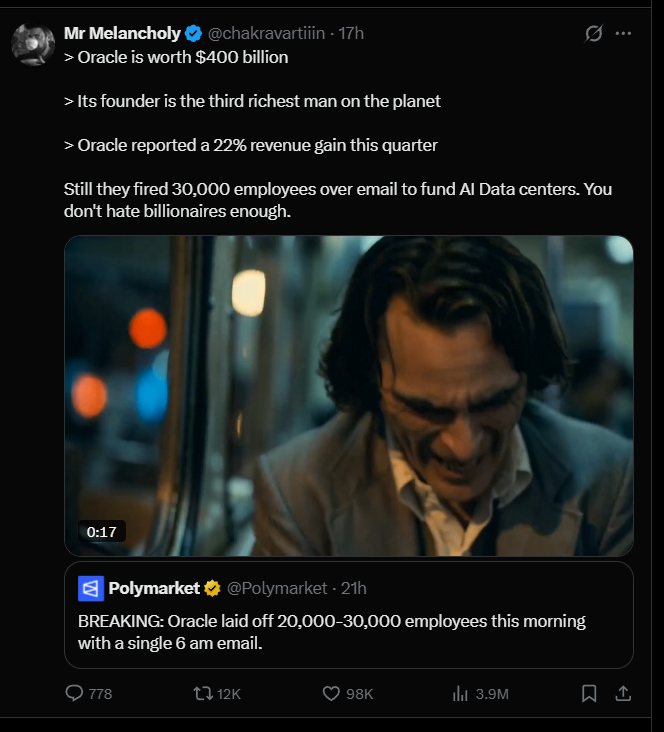This screenshot has height=732, width=664.
Task: Play the Joker video clip
Action: (348, 395)
